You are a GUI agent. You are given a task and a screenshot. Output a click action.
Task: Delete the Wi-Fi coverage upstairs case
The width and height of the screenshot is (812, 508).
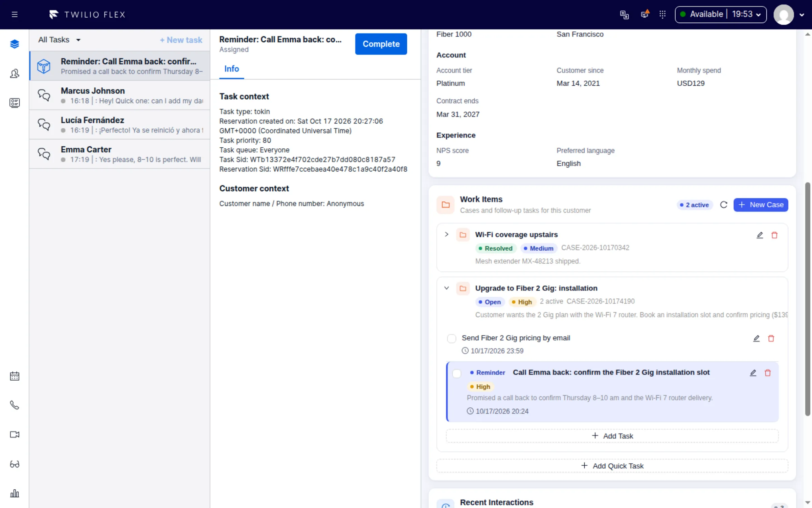click(774, 235)
